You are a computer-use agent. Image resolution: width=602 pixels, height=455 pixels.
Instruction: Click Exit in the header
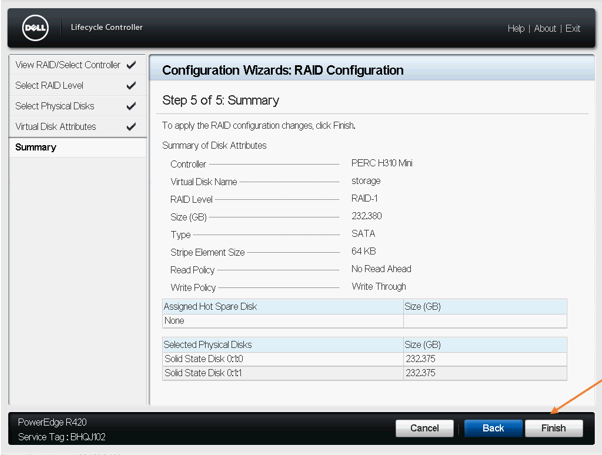point(572,29)
